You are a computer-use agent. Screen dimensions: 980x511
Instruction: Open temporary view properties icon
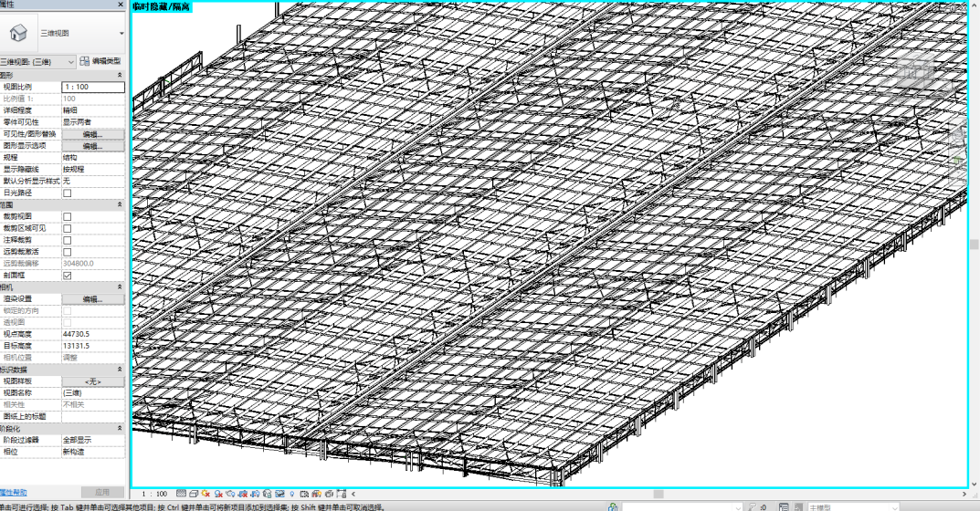[304, 494]
